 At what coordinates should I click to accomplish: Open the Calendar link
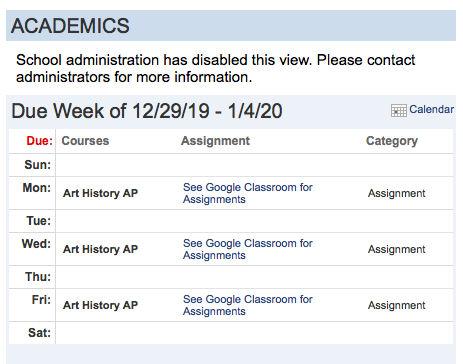431,109
